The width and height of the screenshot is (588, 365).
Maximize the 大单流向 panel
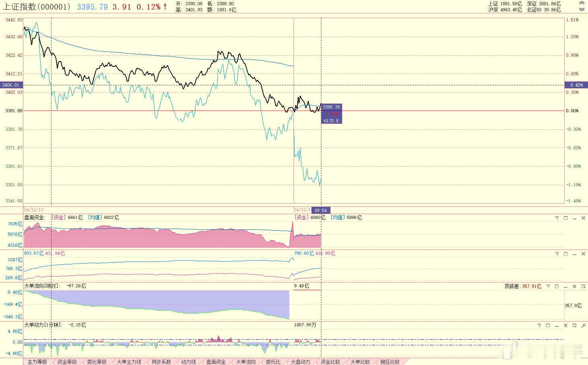(557, 286)
